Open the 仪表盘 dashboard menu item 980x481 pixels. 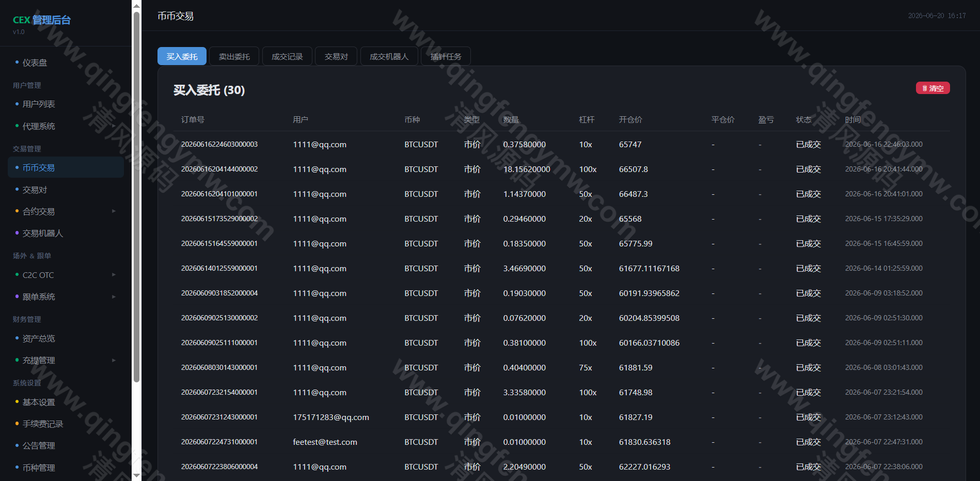(66, 63)
